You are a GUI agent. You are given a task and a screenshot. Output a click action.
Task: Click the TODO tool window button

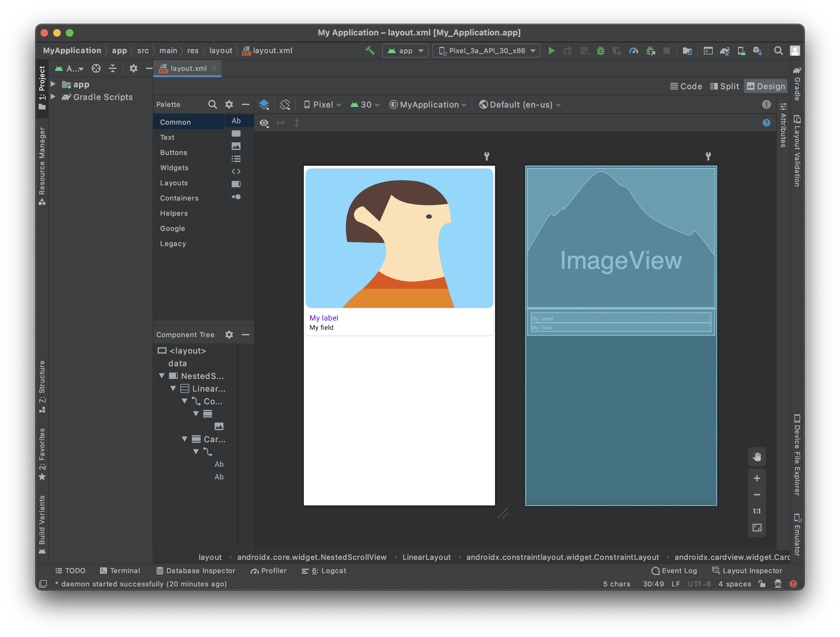click(x=70, y=570)
